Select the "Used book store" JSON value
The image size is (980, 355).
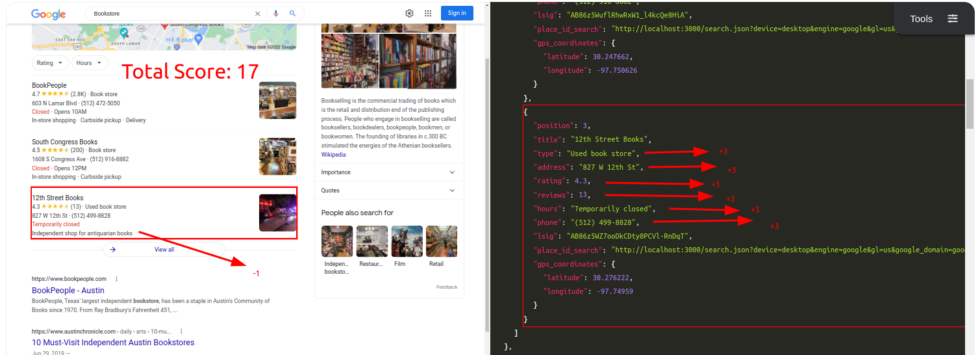click(603, 153)
